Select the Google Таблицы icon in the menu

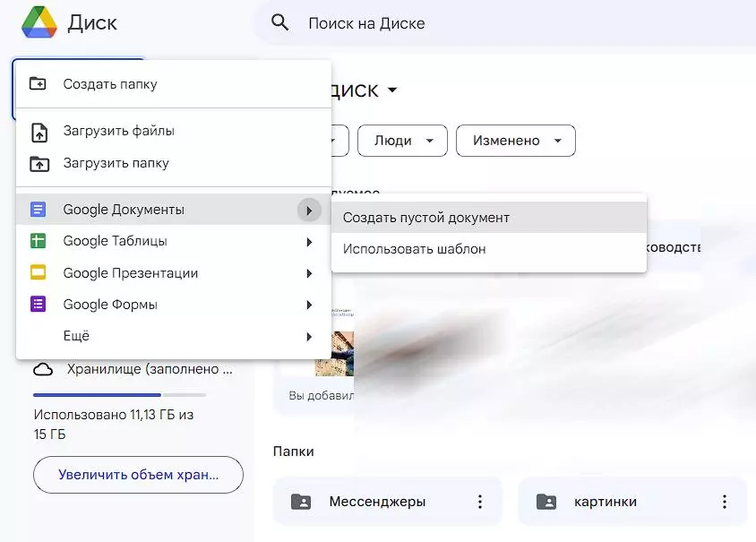(x=38, y=241)
